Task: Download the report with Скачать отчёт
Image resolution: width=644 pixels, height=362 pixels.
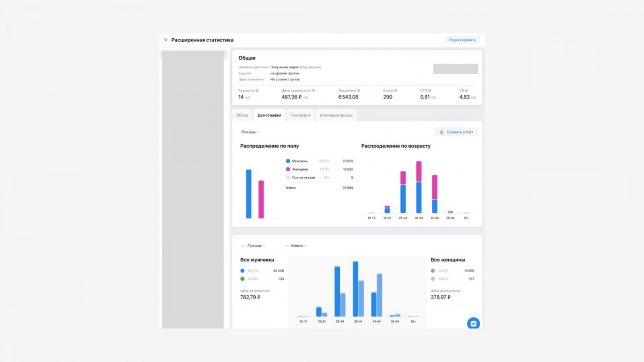Action: coord(456,132)
